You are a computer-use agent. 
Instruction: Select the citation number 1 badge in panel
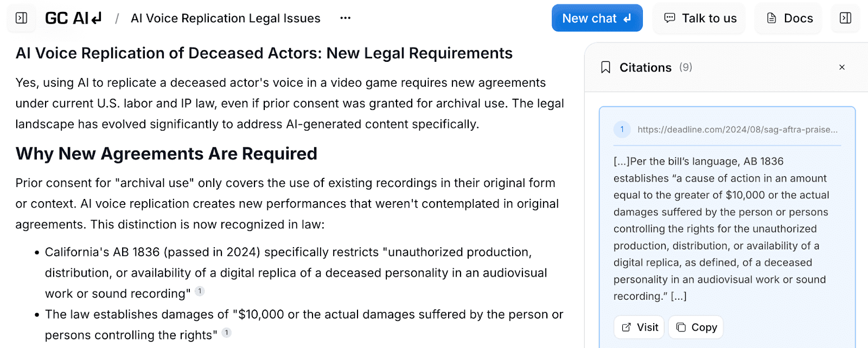click(622, 130)
